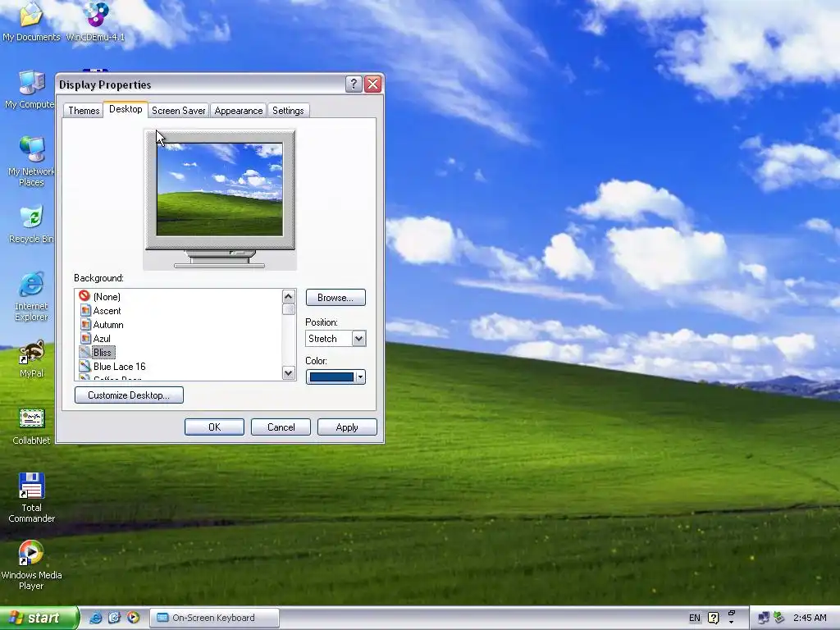The image size is (840, 630).
Task: Click background list scroll down arrow
Action: click(288, 373)
